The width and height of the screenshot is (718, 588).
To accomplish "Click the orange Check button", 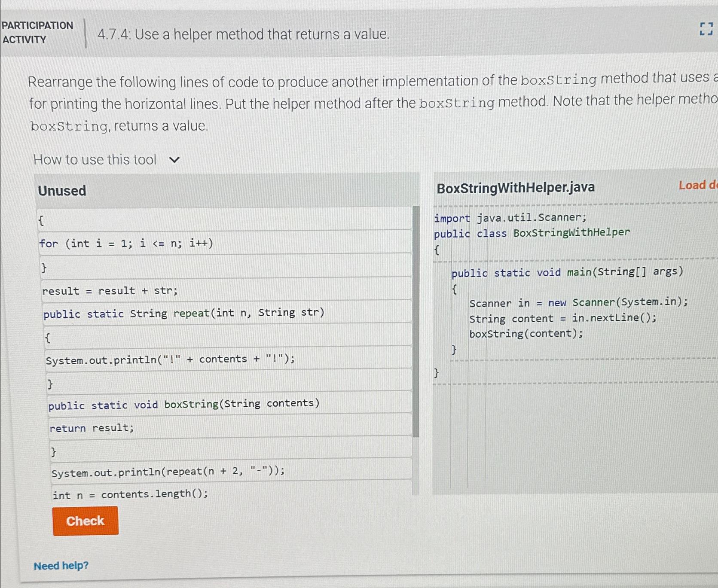I will pos(86,521).
